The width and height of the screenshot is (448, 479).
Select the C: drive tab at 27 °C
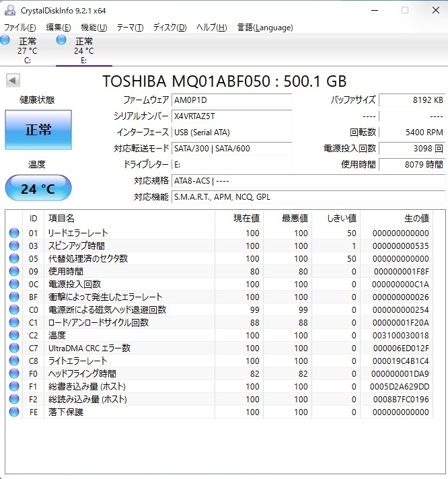click(27, 50)
